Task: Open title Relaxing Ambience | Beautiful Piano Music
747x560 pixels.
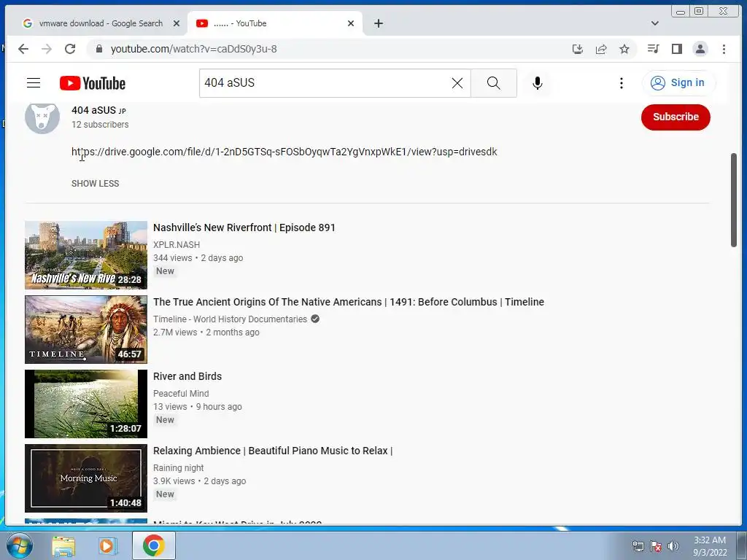Action: tap(273, 451)
